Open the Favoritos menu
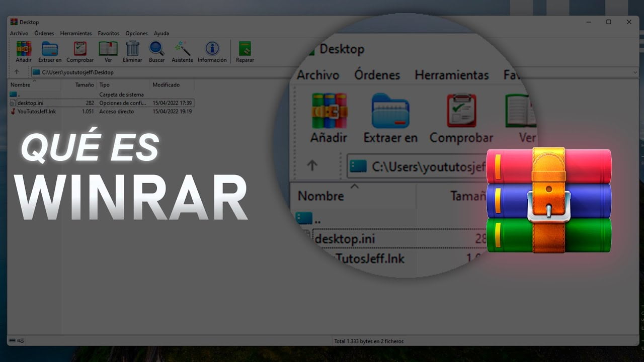This screenshot has width=644, height=362. [109, 33]
